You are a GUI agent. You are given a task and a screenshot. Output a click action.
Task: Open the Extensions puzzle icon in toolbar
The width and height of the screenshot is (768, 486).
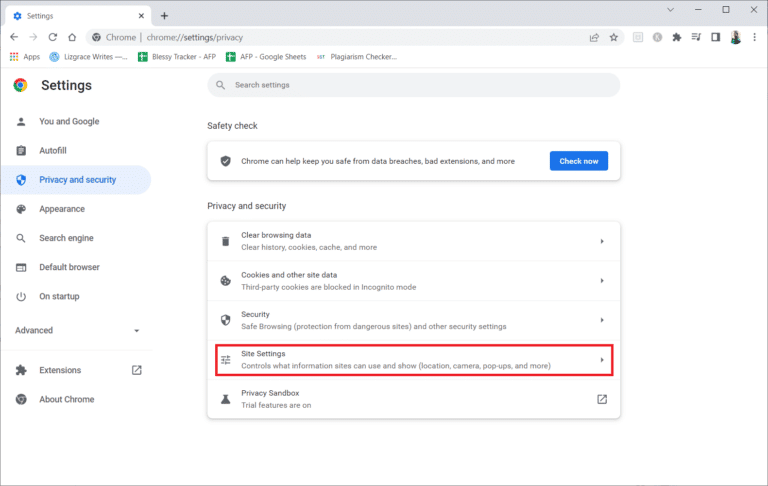(677, 37)
